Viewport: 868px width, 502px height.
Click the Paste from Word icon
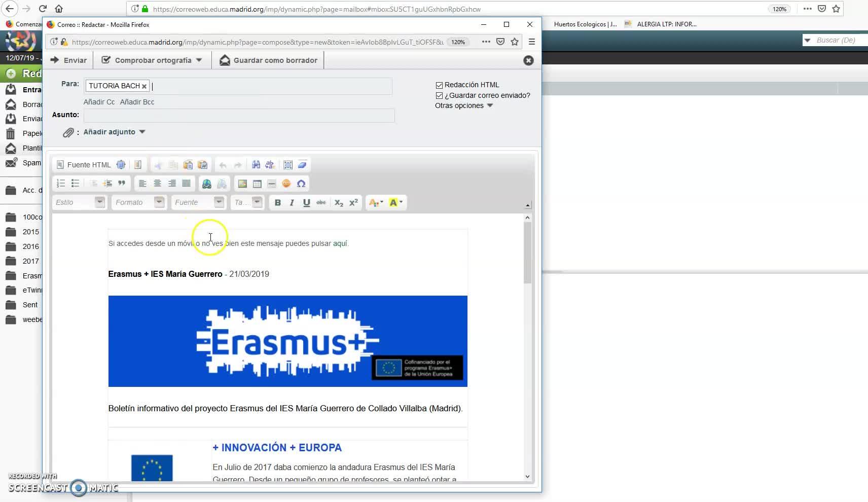coord(202,165)
